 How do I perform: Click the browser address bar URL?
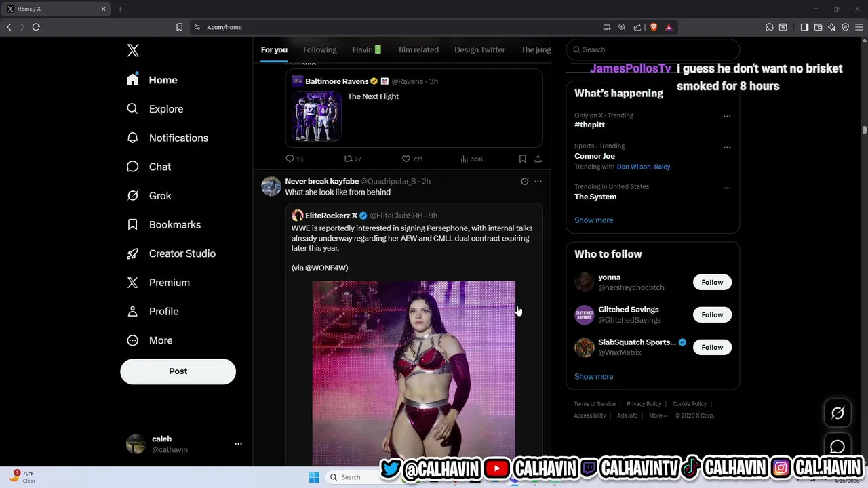coord(224,27)
